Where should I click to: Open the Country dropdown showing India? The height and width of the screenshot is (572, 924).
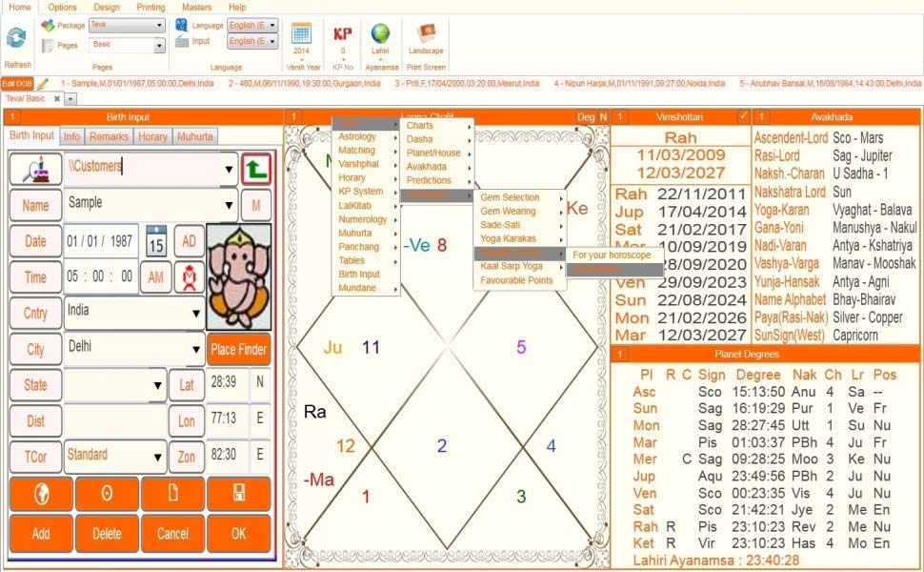tap(195, 313)
